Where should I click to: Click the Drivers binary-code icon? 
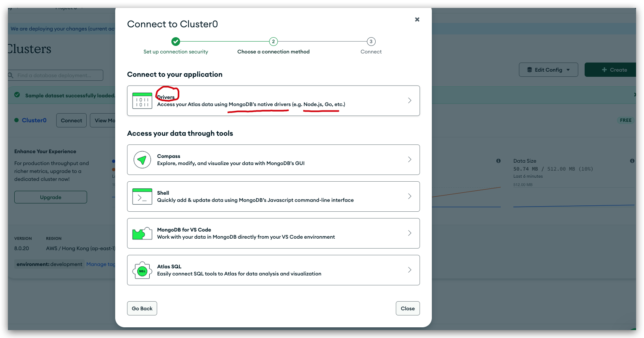[142, 101]
